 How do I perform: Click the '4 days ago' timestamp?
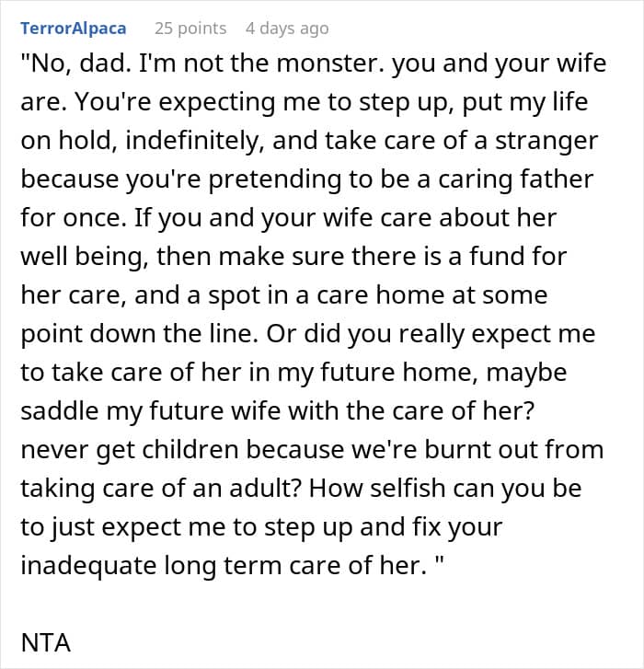coord(286,29)
